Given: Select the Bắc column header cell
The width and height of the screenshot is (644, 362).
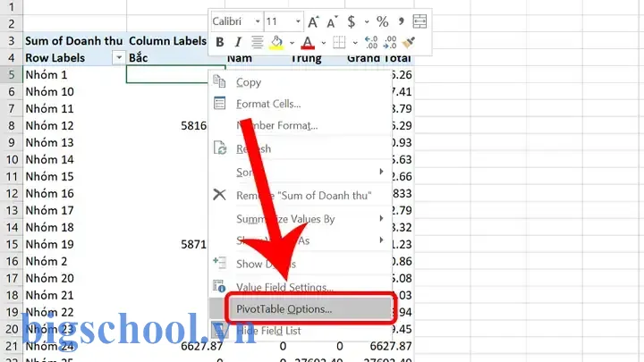Looking at the screenshot, I should [175, 58].
